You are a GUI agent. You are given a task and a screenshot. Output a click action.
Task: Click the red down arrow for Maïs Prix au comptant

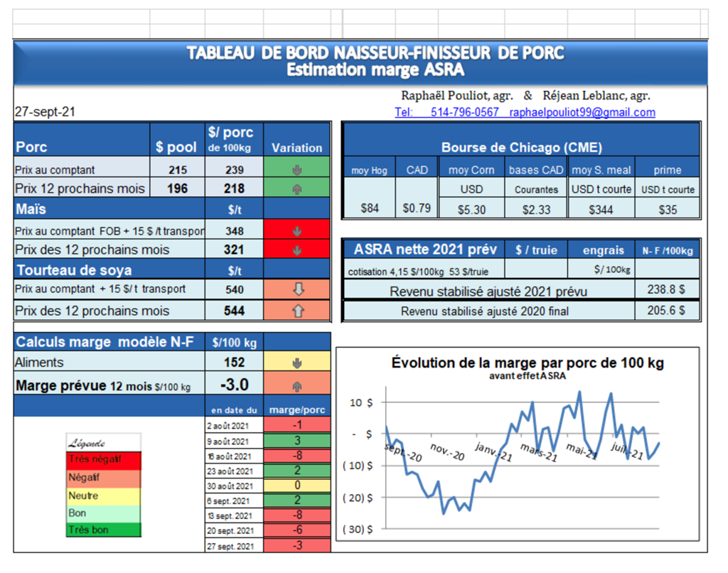(296, 231)
